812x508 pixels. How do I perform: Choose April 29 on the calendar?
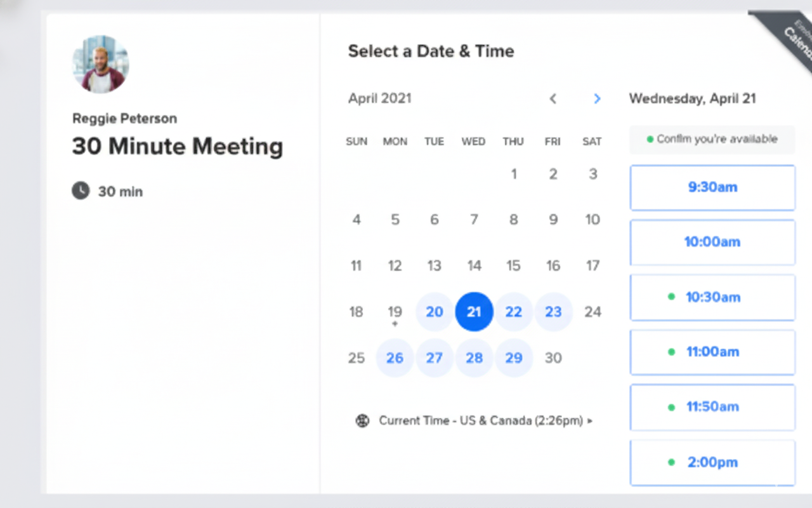(x=513, y=358)
